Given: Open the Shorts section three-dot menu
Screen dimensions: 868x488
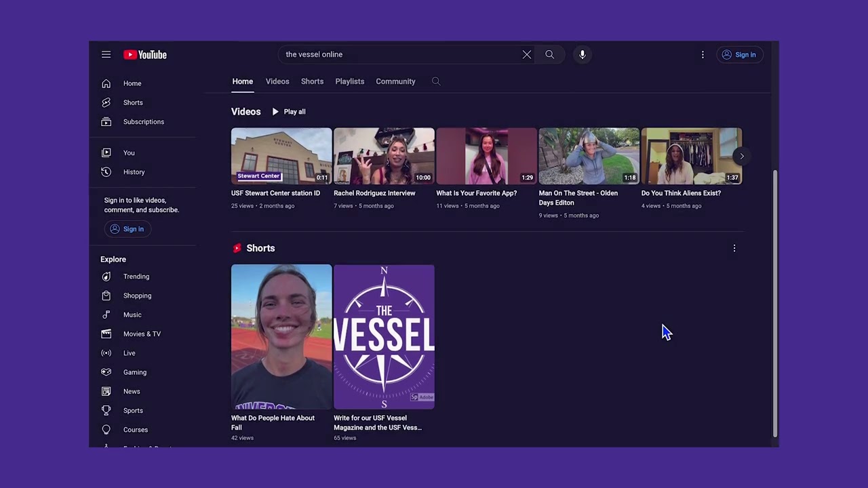Looking at the screenshot, I should (734, 248).
